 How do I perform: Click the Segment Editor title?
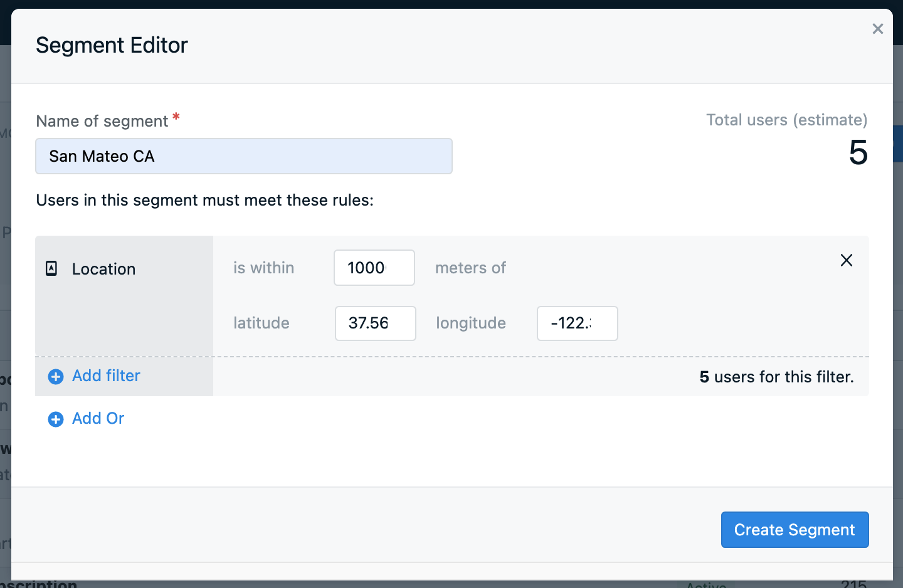[112, 45]
